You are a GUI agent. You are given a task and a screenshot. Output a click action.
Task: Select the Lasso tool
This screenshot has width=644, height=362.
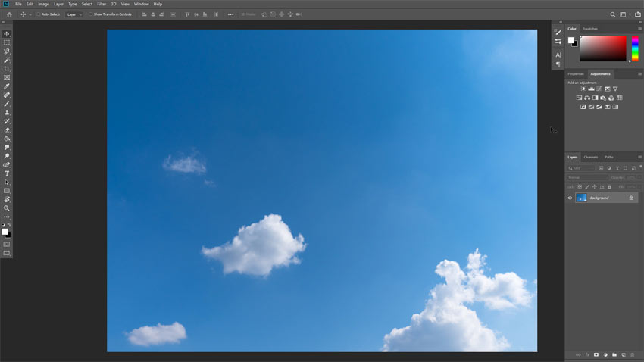(x=7, y=51)
